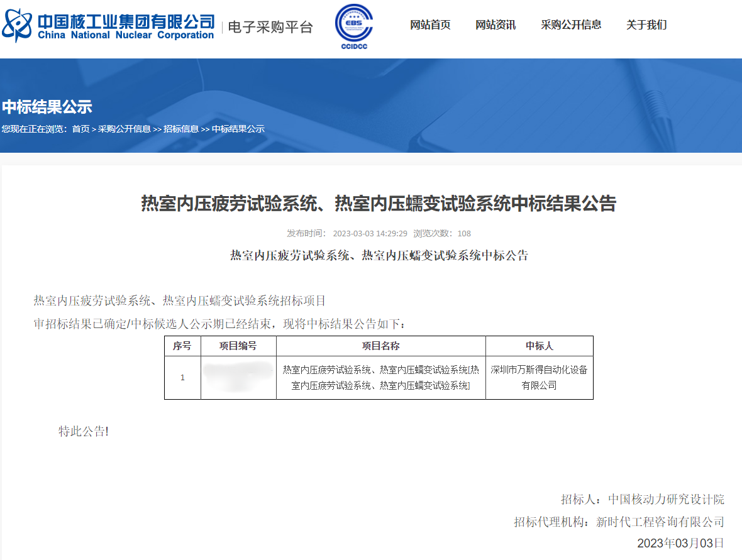Image resolution: width=742 pixels, height=560 pixels.
Task: Click the project name cell in row 1
Action: point(380,378)
